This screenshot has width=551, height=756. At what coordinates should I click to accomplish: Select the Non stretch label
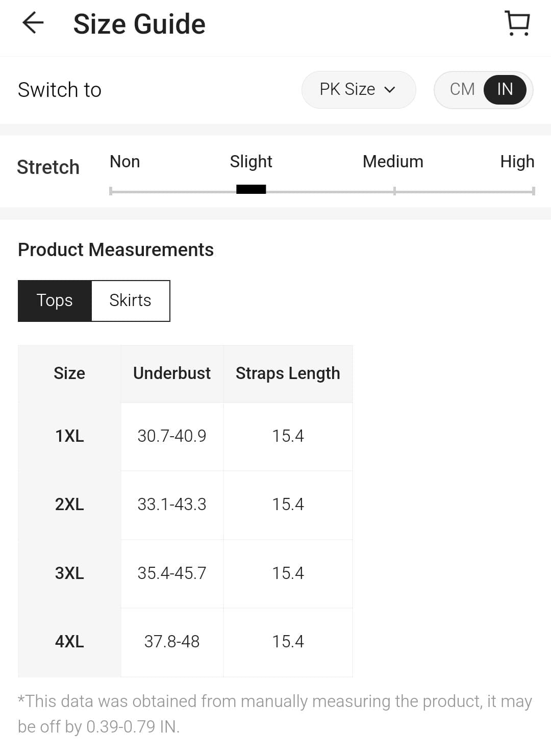tap(124, 162)
